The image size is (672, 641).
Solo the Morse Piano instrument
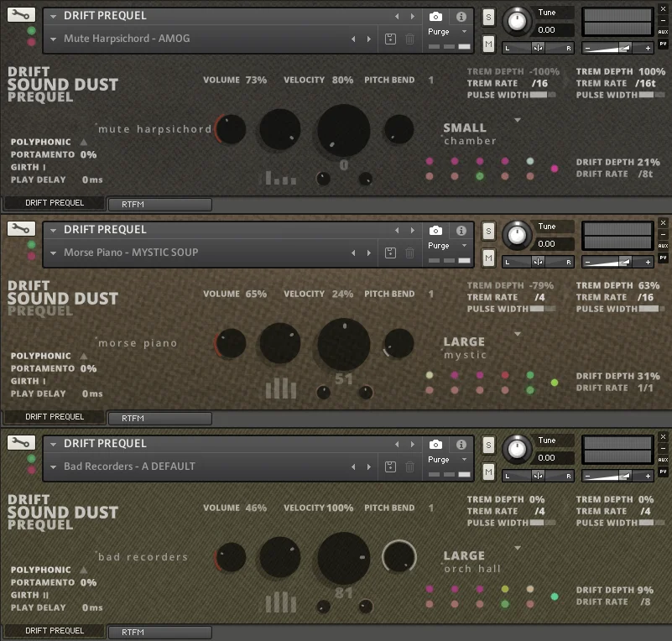[488, 232]
